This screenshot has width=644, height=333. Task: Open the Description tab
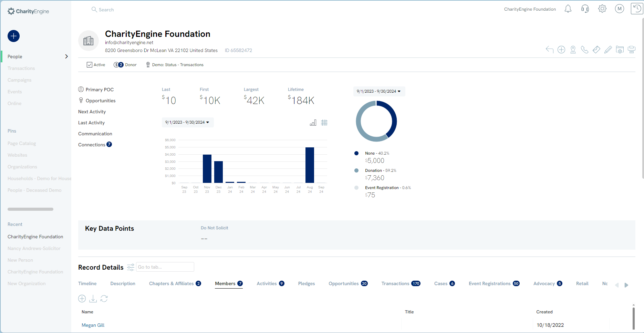pos(123,283)
